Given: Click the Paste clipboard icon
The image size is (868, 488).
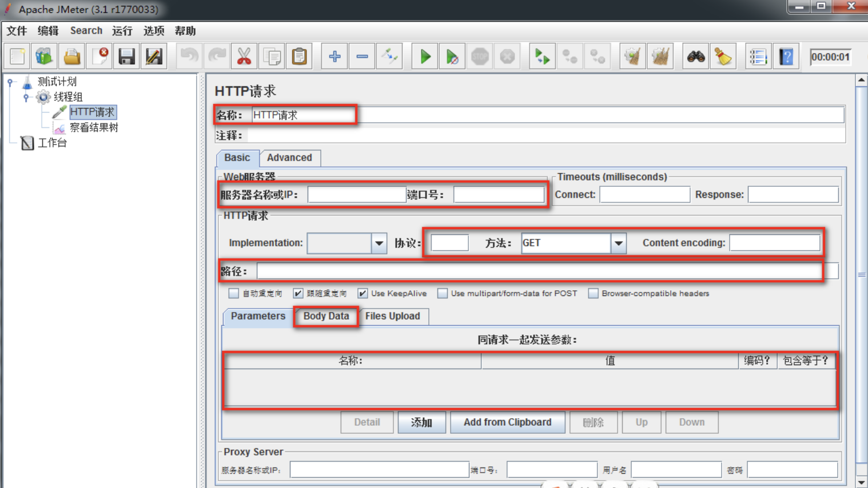Looking at the screenshot, I should coord(299,57).
